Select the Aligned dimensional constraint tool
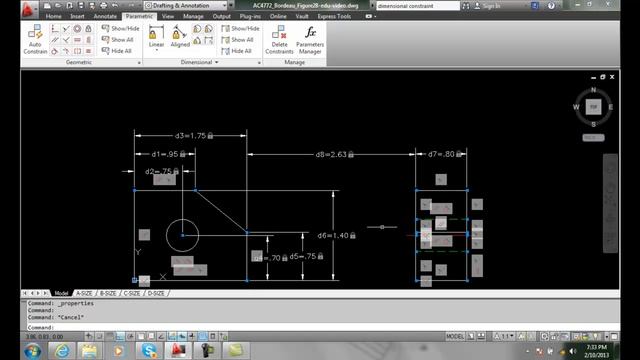The image size is (640, 360). tap(180, 36)
